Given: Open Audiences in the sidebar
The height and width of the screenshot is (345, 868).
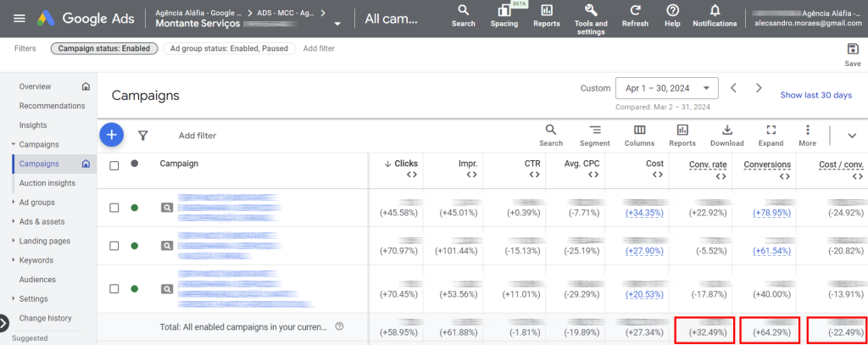Looking at the screenshot, I should tap(37, 280).
